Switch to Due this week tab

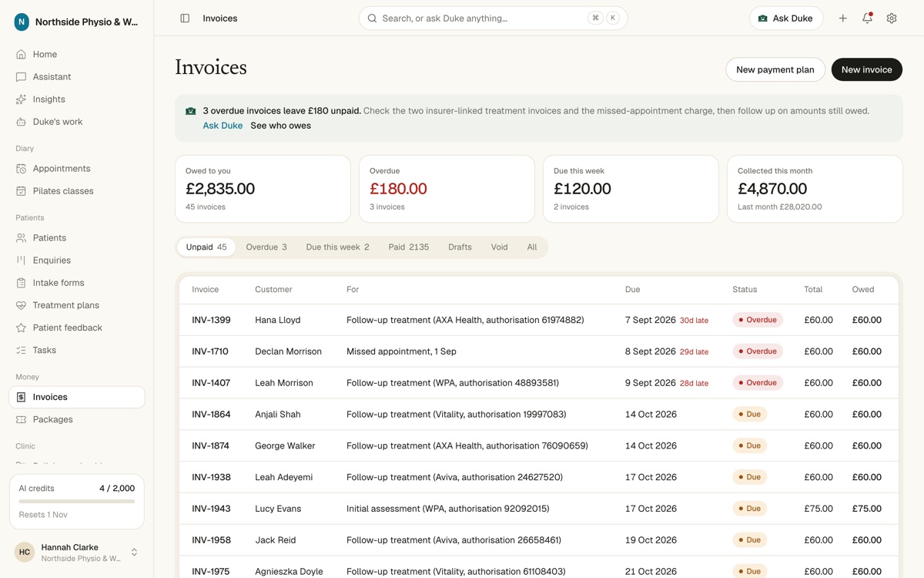[x=337, y=247]
